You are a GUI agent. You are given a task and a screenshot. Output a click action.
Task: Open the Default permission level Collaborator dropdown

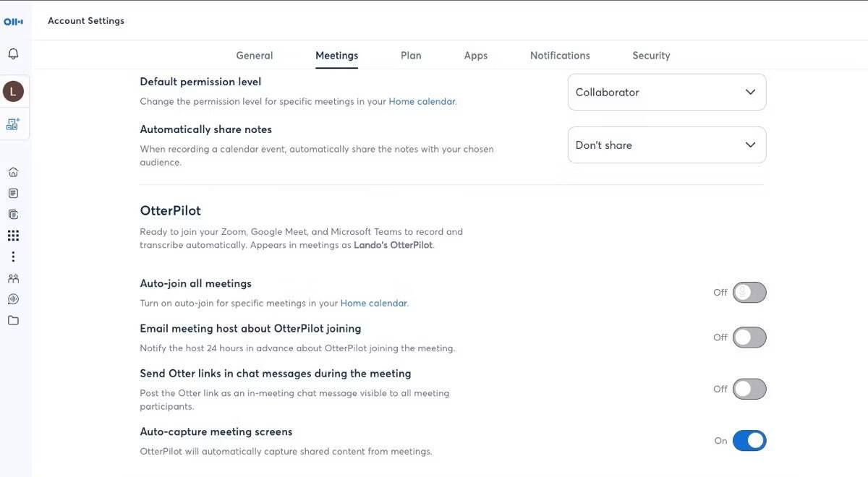667,93
